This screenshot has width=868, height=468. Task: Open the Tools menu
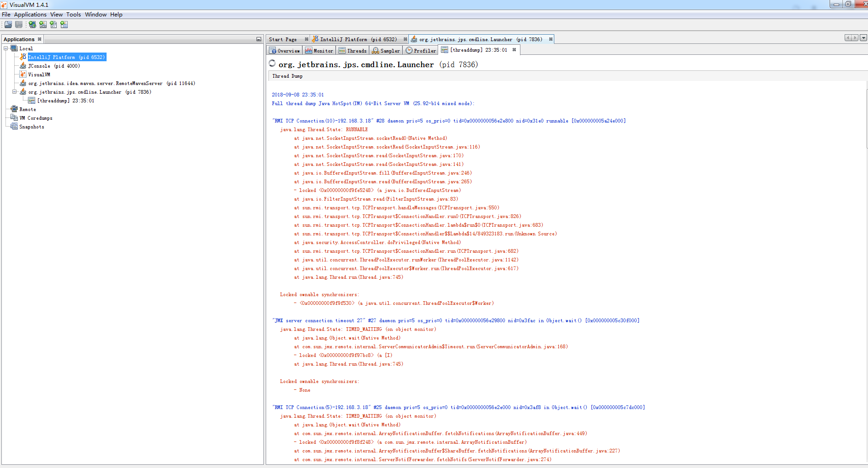click(x=74, y=15)
